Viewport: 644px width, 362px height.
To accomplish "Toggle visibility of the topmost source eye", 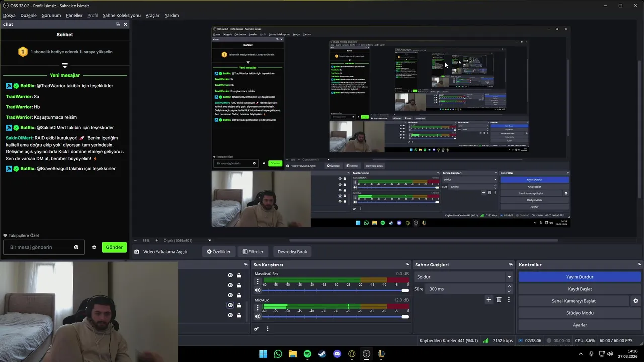I will [230, 275].
